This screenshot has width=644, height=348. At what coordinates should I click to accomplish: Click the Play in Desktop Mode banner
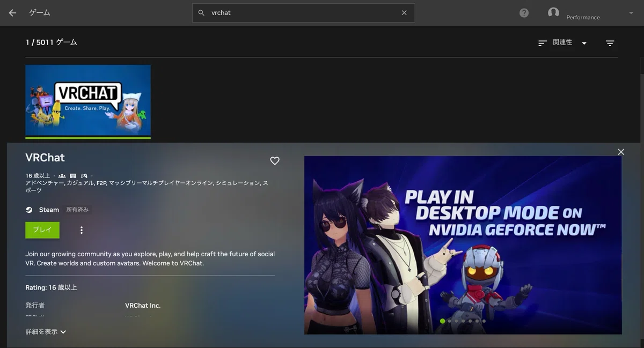click(x=463, y=245)
